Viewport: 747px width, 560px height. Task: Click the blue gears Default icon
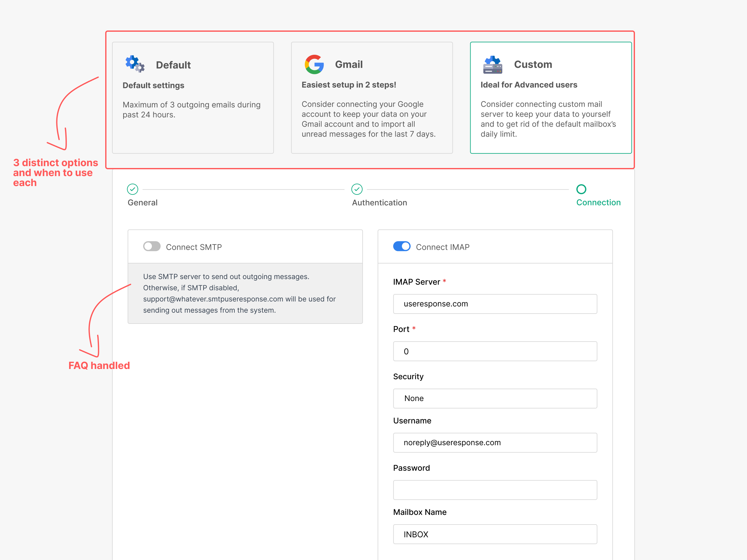pyautogui.click(x=135, y=64)
